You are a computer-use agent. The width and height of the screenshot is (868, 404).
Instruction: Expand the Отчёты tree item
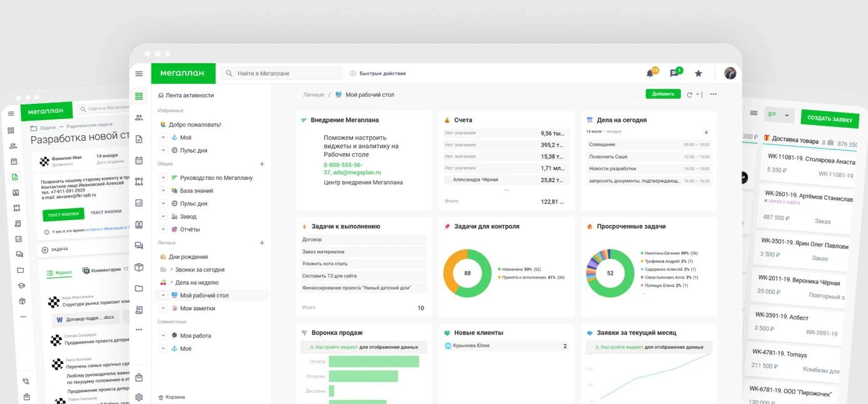[x=163, y=230]
